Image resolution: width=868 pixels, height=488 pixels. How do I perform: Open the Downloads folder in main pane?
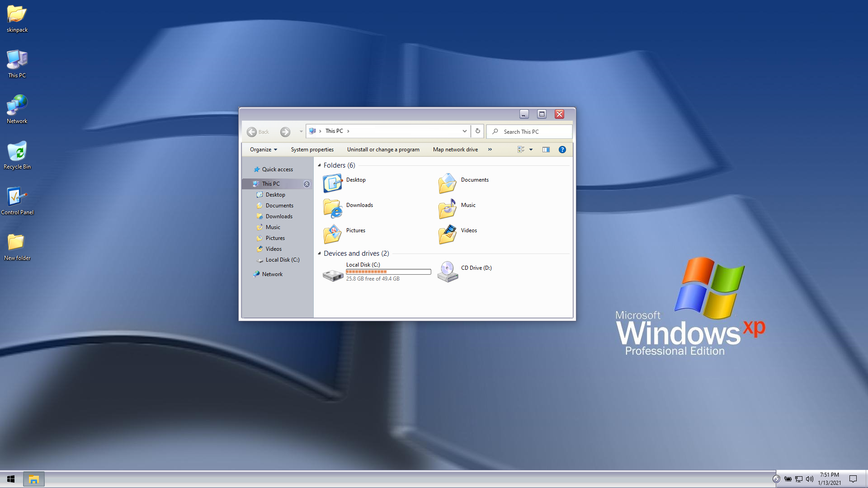coord(333,208)
